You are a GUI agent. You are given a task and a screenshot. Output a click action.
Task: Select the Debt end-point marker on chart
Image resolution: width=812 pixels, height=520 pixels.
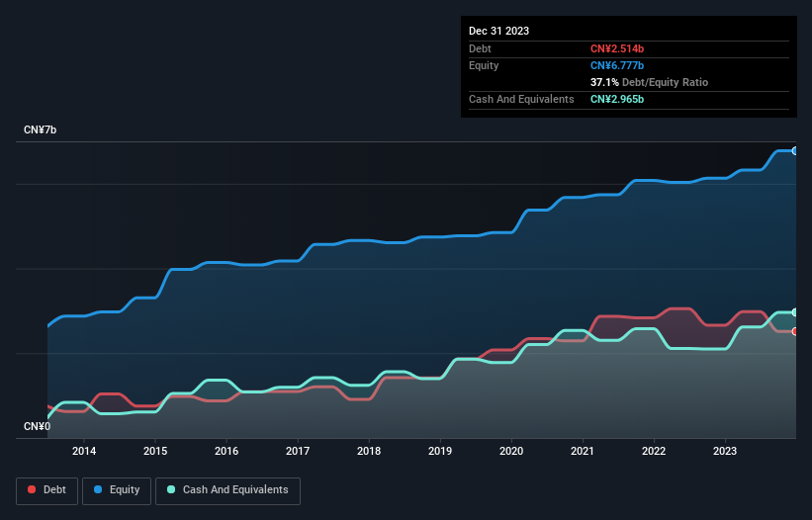click(x=795, y=331)
